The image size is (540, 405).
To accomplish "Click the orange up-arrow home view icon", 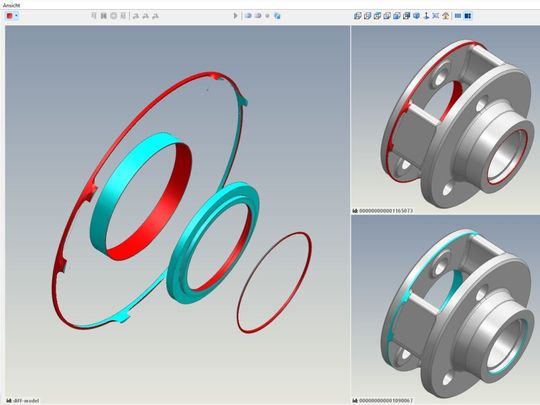I will pos(446,16).
